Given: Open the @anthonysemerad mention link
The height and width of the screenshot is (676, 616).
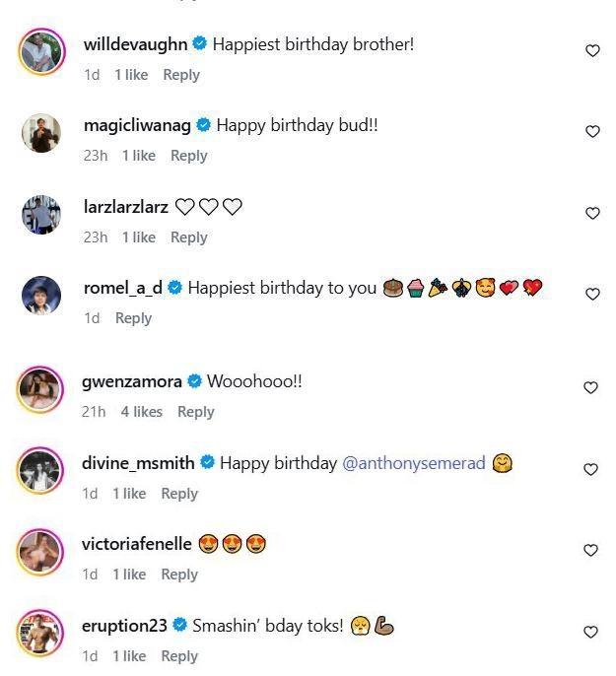Looking at the screenshot, I should (414, 463).
